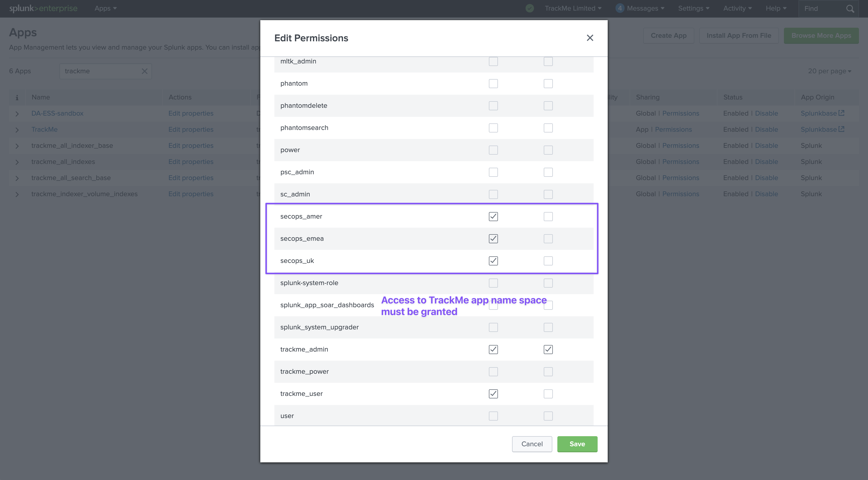The width and height of the screenshot is (868, 480).
Task: Enable write permission for the secops_uk role
Action: pos(548,261)
